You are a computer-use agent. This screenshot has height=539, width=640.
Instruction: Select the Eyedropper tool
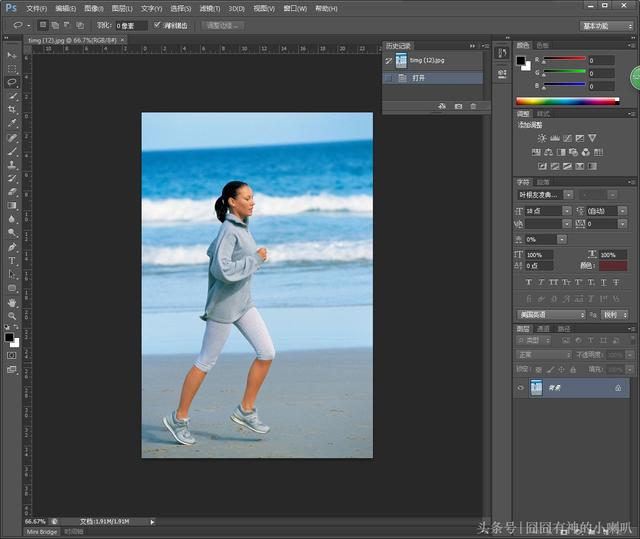(x=12, y=124)
